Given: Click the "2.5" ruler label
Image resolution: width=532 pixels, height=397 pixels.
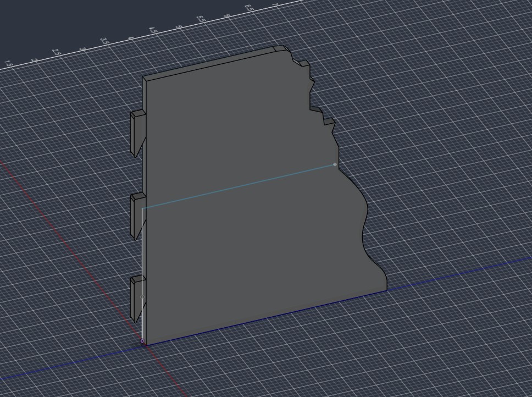Looking at the screenshot, I should [56, 52].
